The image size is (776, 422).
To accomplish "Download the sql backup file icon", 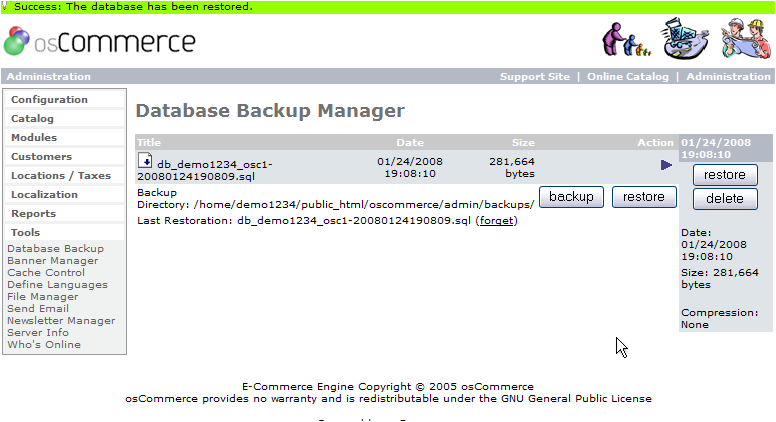I will coord(145,160).
